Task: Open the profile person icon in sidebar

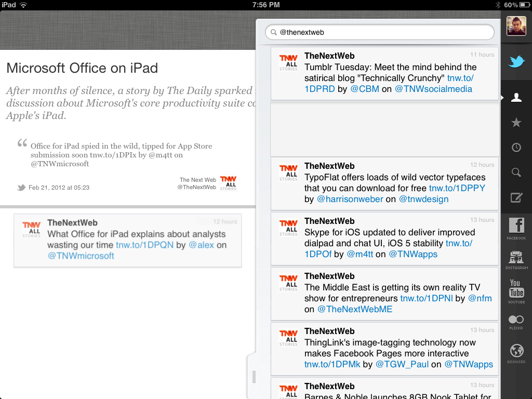Action: pyautogui.click(x=516, y=98)
